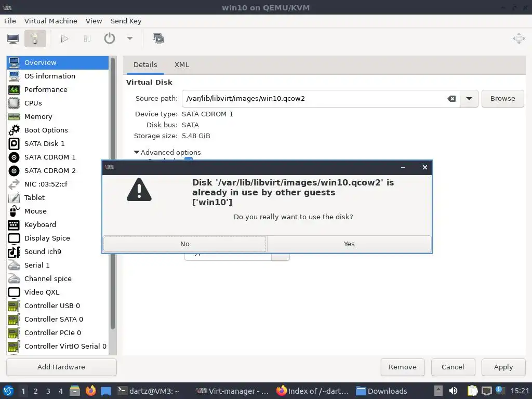Select OS information in the sidebar
Image resolution: width=532 pixels, height=399 pixels.
click(58, 76)
